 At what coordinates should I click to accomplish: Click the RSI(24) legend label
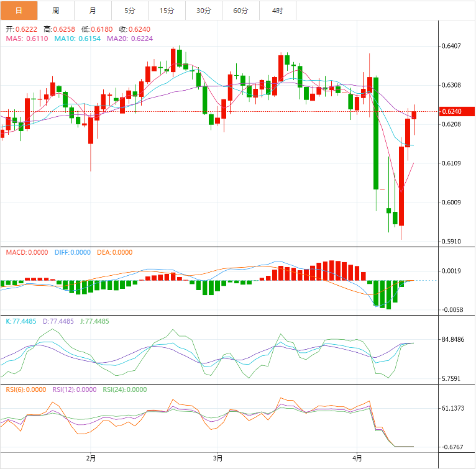pyautogui.click(x=124, y=389)
